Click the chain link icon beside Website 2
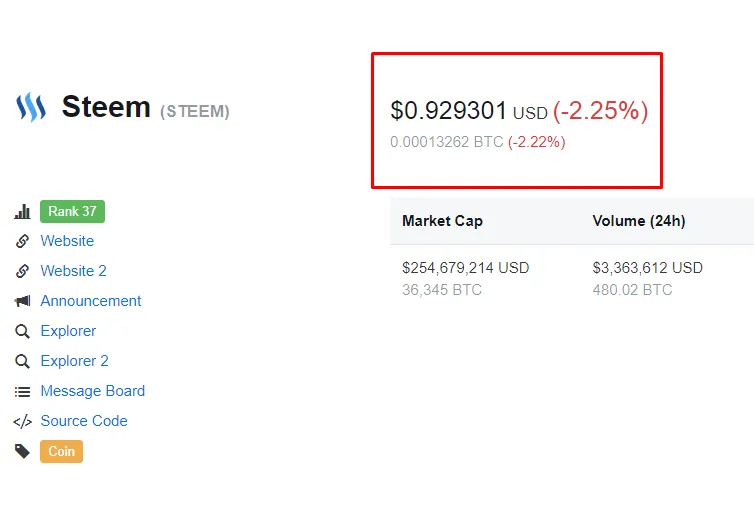Image resolution: width=754 pixels, height=524 pixels. coord(22,271)
